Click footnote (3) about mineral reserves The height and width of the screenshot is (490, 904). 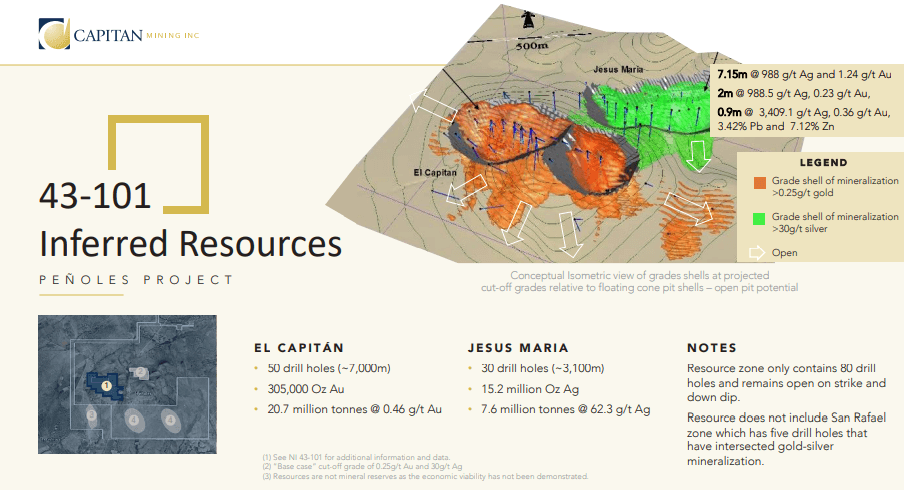click(x=425, y=476)
